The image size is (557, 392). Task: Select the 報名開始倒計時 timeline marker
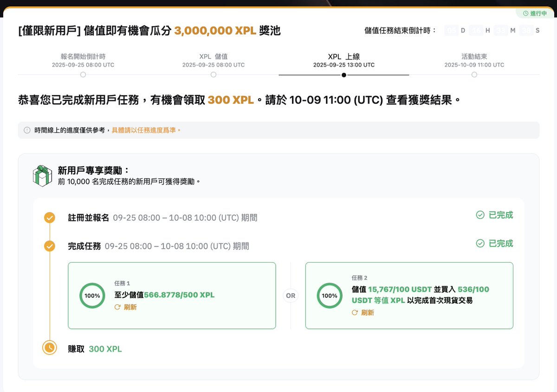click(x=83, y=75)
